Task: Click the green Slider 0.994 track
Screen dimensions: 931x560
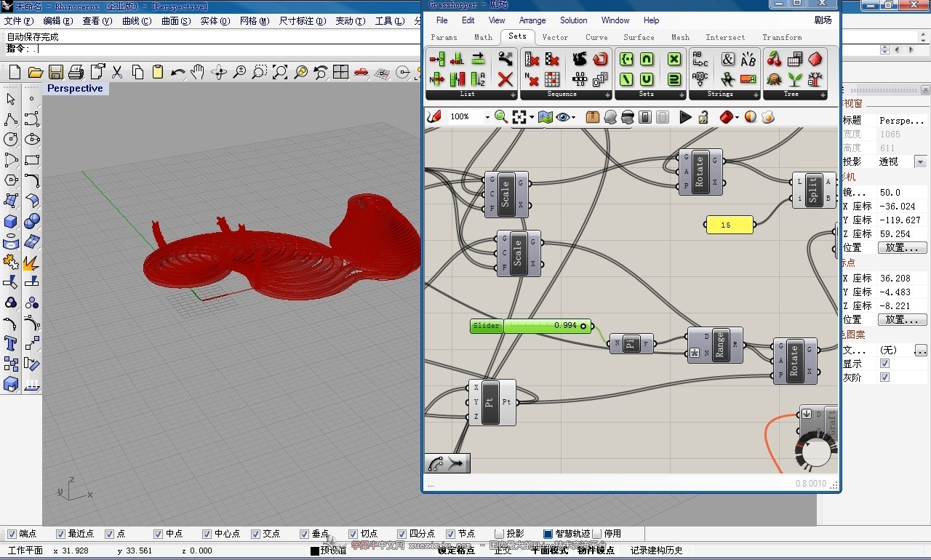Action: (x=548, y=326)
